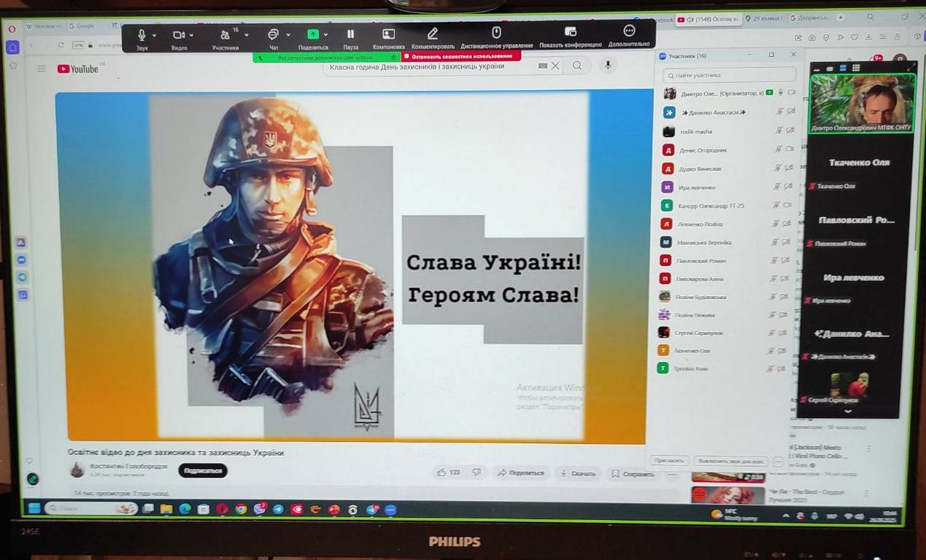The width and height of the screenshot is (926, 560).
Task: Open the Компоновка layout icon
Action: click(x=388, y=34)
